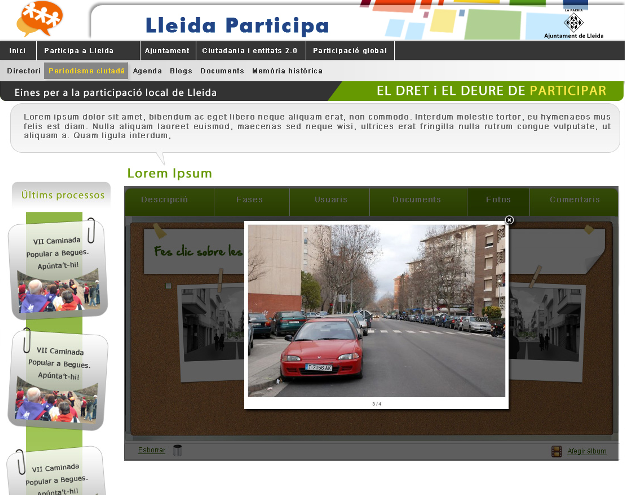
Task: Click the 'Fes clic sobre les' handwritten note
Action: click(x=198, y=251)
